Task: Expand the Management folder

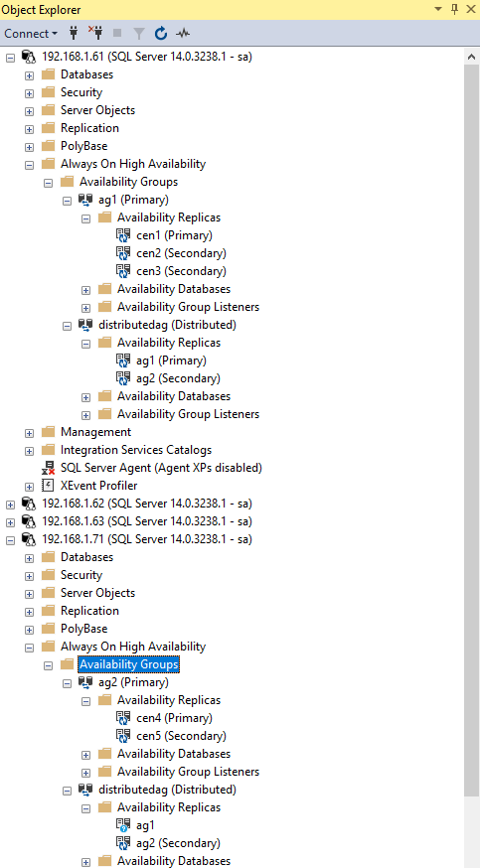Action: pyautogui.click(x=30, y=433)
